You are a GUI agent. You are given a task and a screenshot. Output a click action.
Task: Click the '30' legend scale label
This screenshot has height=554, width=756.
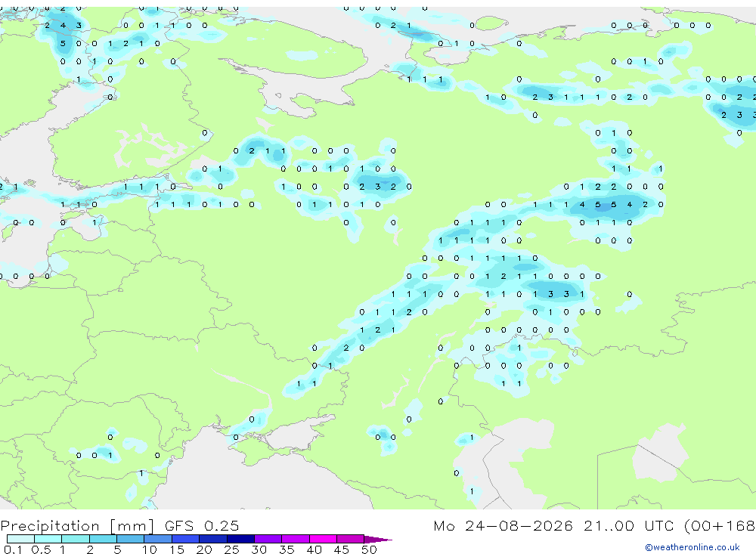[259, 549]
